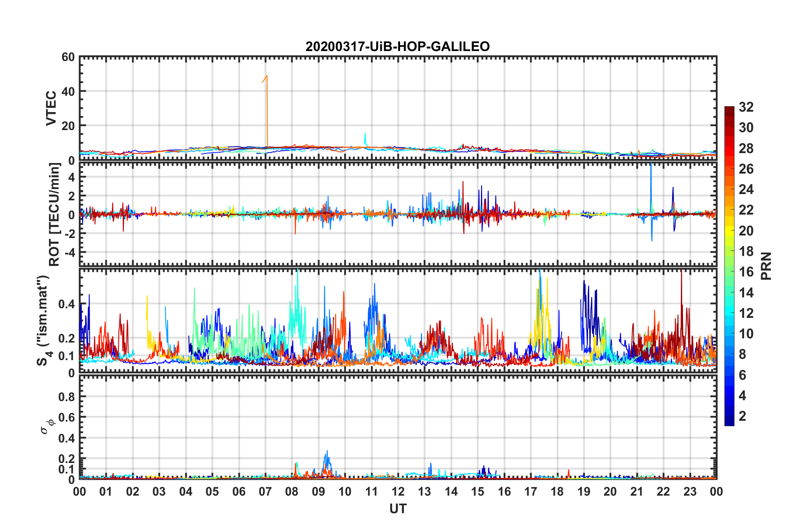Viewport: 796px width, 532px height.
Task: Click the tall blue ROT spike after 21 UT
Action: point(651,202)
